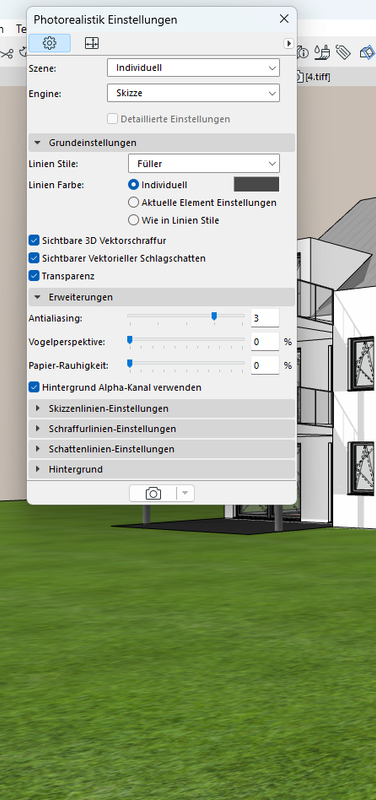Click the brush icon in main toolbar
This screenshot has width=376, height=800.
tap(323, 52)
